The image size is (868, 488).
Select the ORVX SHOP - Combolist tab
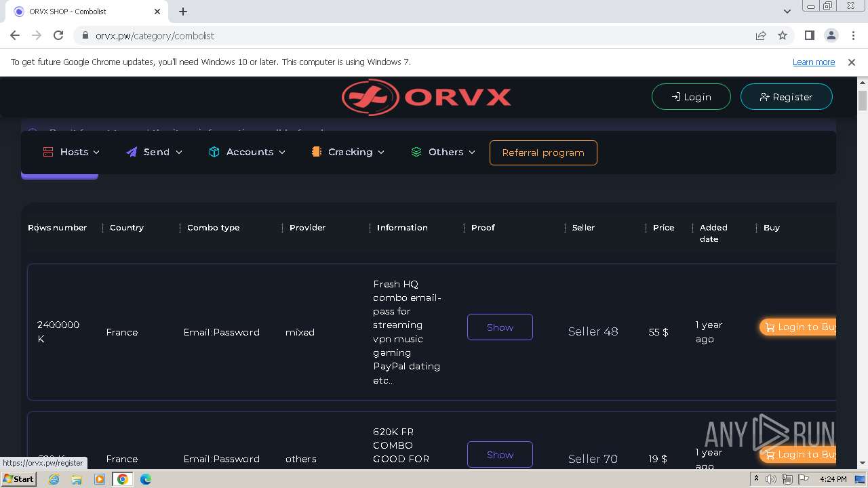(87, 12)
